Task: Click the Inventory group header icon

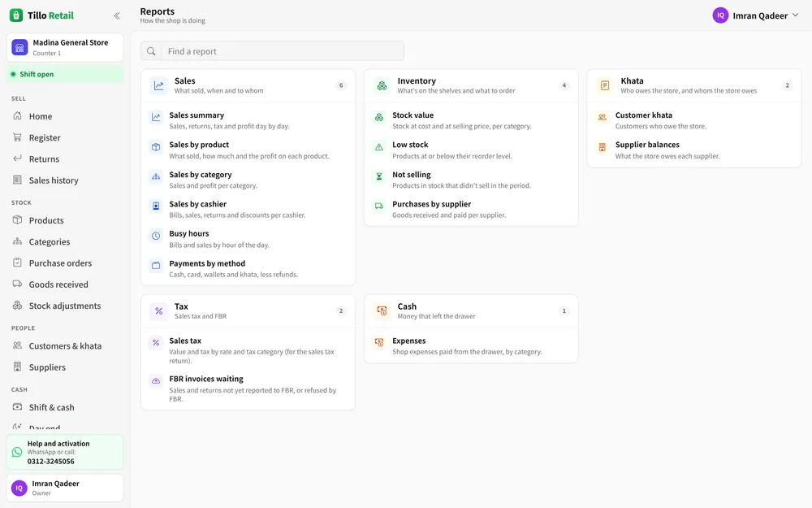Action: point(382,85)
